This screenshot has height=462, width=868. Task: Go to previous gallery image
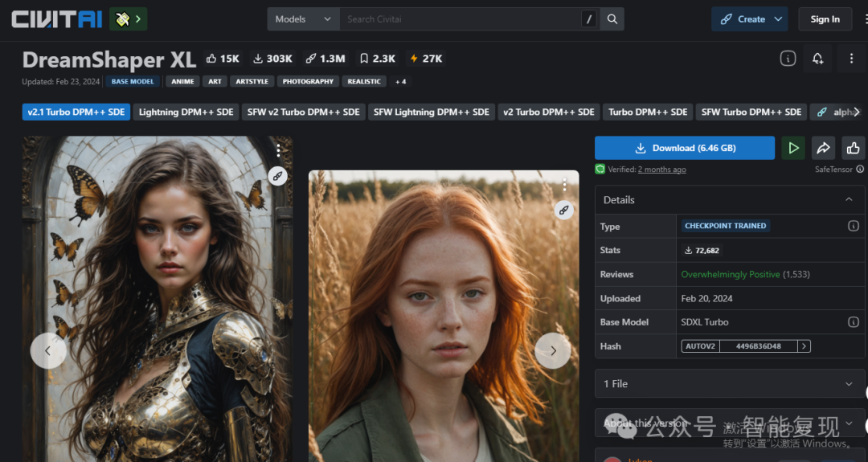pos(48,351)
